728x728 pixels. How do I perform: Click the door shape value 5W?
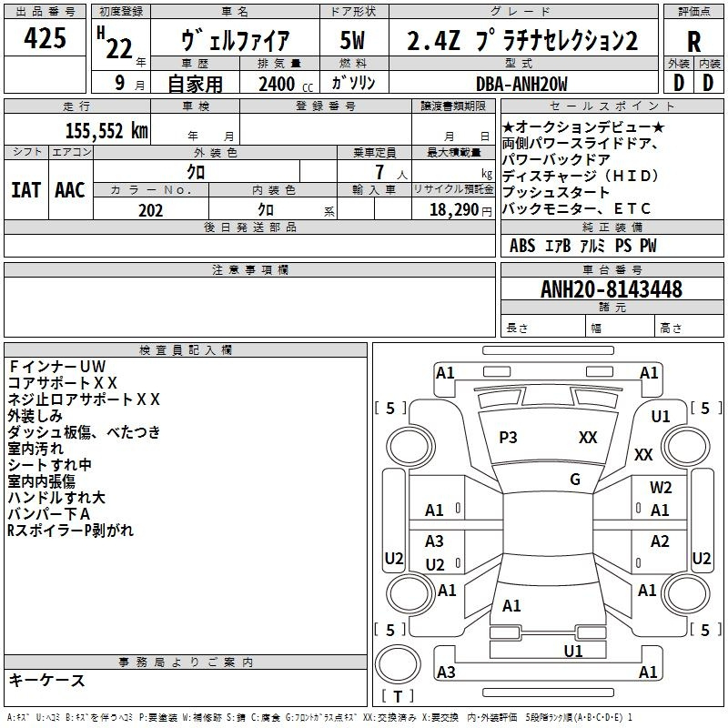(352, 40)
